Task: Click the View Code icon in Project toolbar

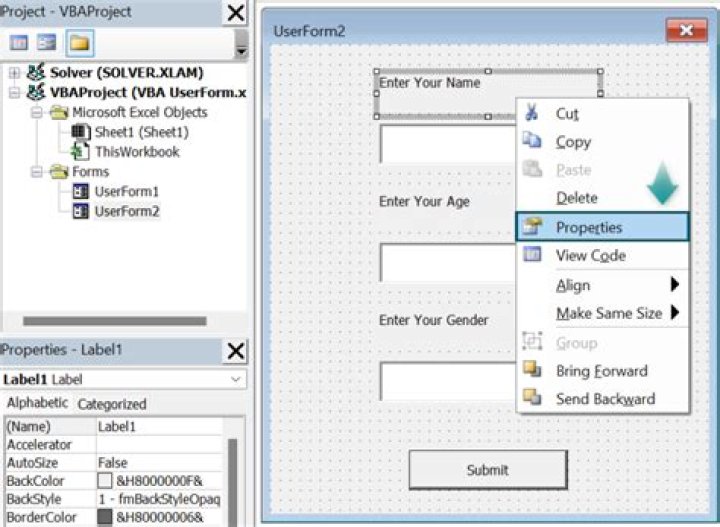Action: tap(19, 43)
